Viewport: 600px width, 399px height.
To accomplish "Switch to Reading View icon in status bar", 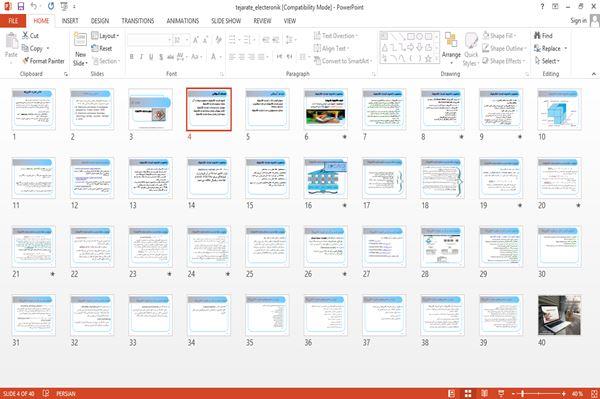I will coord(484,393).
